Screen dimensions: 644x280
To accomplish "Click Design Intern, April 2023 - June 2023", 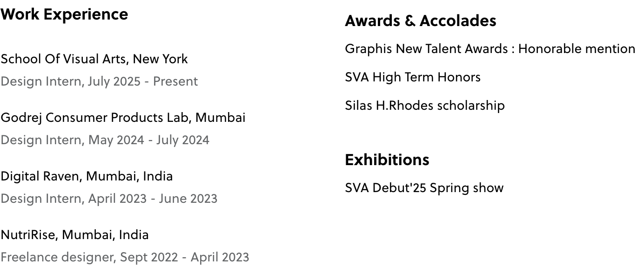I will click(109, 199).
